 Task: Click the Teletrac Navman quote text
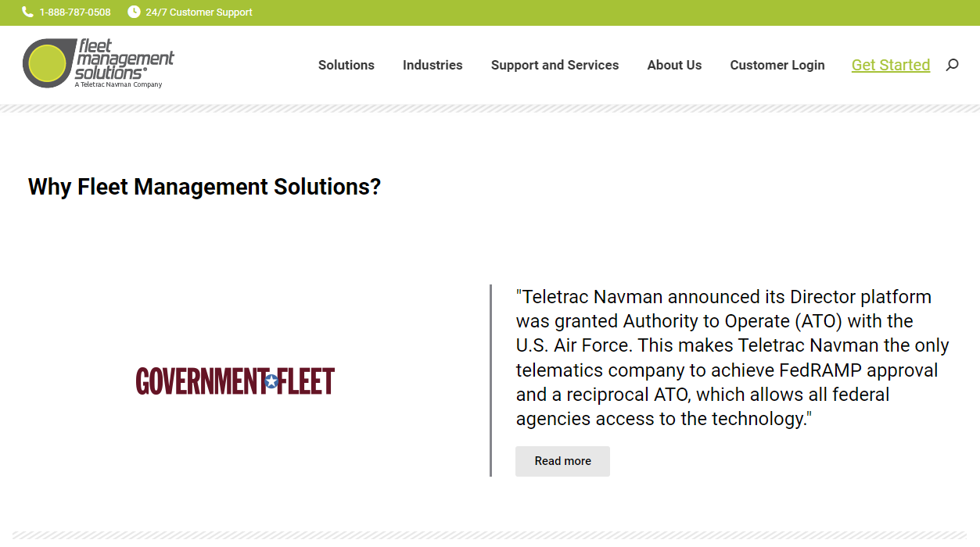coord(731,357)
